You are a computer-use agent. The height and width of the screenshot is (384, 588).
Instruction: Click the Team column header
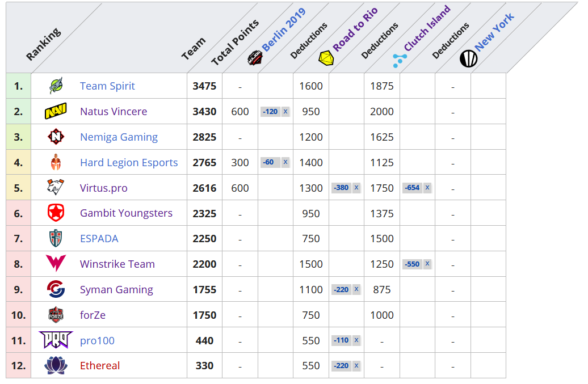point(194,48)
